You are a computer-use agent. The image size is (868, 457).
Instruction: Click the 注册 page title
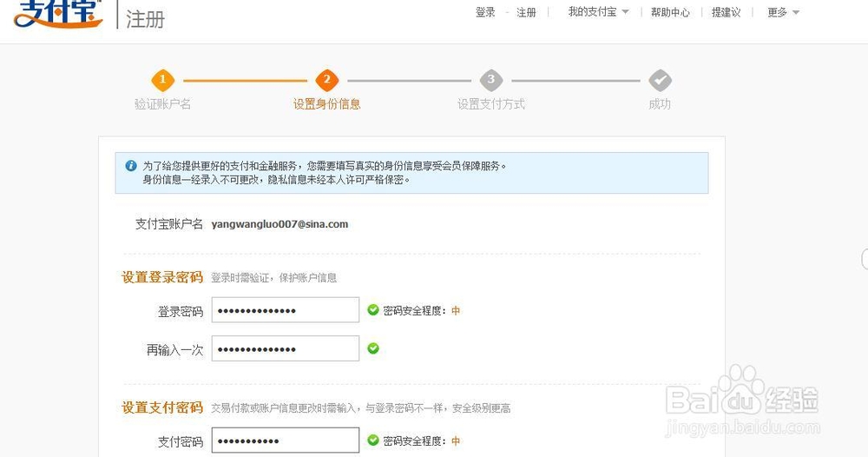[x=146, y=19]
